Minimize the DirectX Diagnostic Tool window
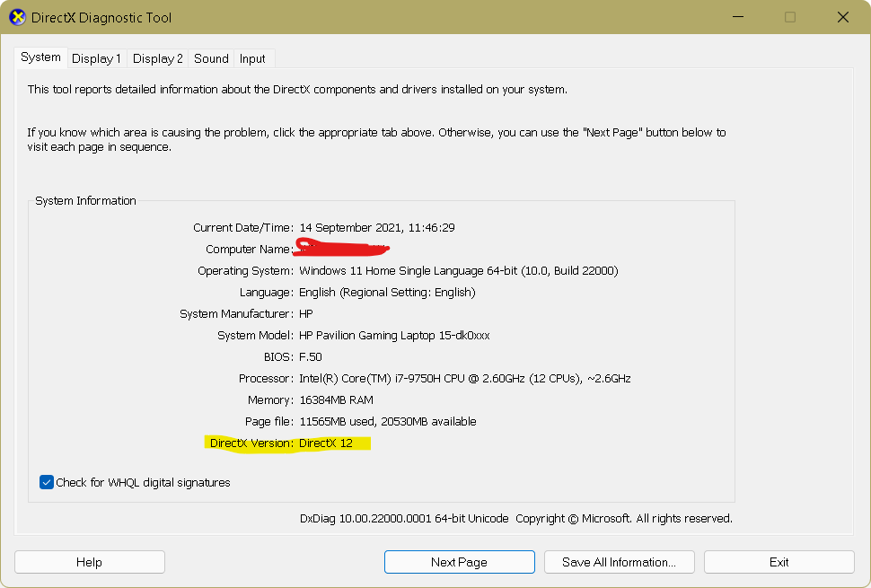 [x=738, y=17]
